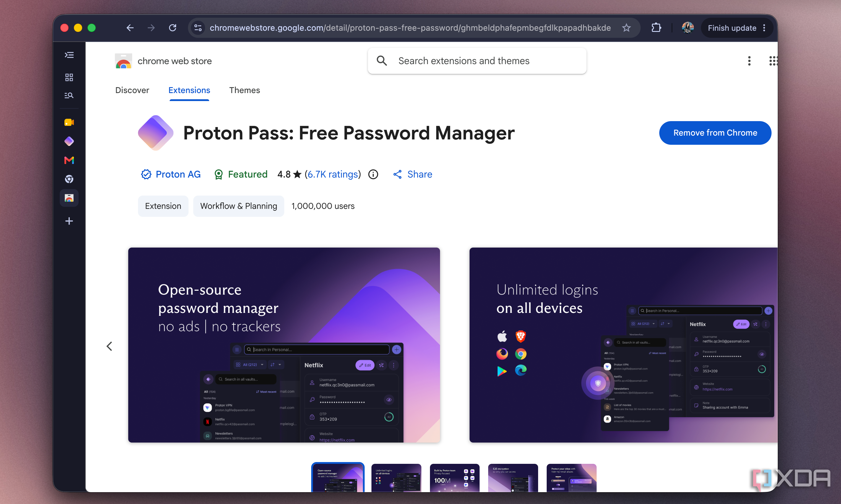This screenshot has height=504, width=841.
Task: Select the Open-source password manager thumbnail
Action: (x=338, y=477)
